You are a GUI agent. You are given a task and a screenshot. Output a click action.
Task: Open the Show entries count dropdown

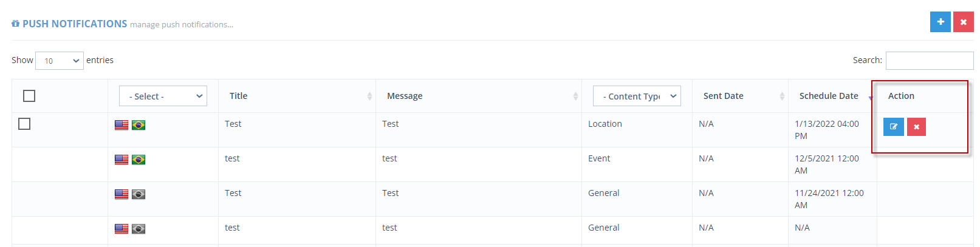pyautogui.click(x=60, y=61)
